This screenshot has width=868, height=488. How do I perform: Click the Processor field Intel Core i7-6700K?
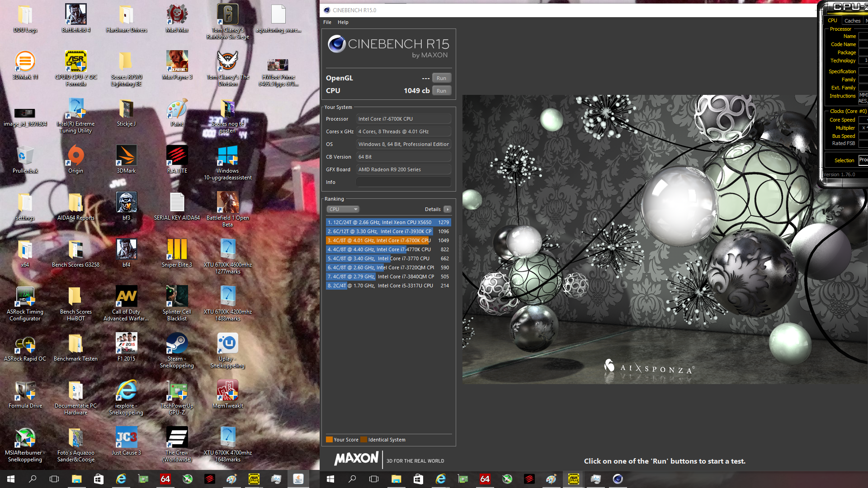[404, 119]
